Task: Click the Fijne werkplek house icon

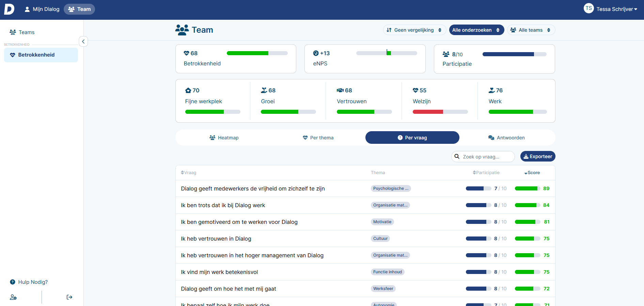Action: [x=188, y=90]
